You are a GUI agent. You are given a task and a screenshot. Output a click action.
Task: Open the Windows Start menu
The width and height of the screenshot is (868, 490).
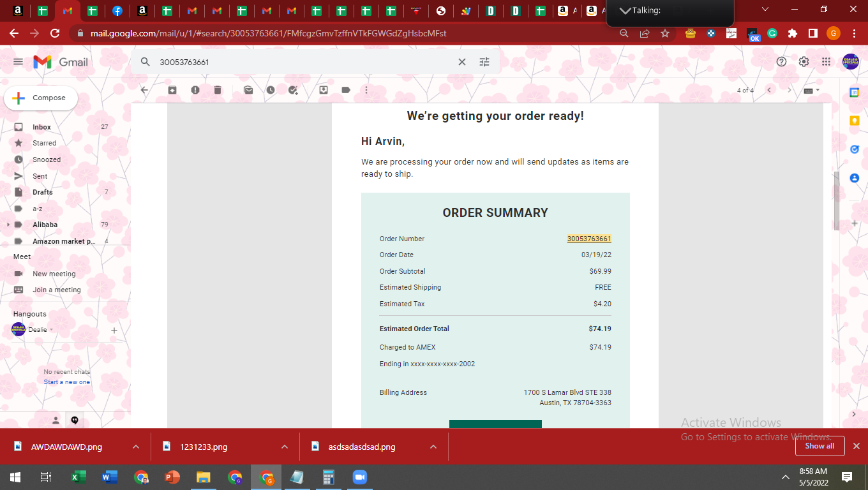point(15,477)
